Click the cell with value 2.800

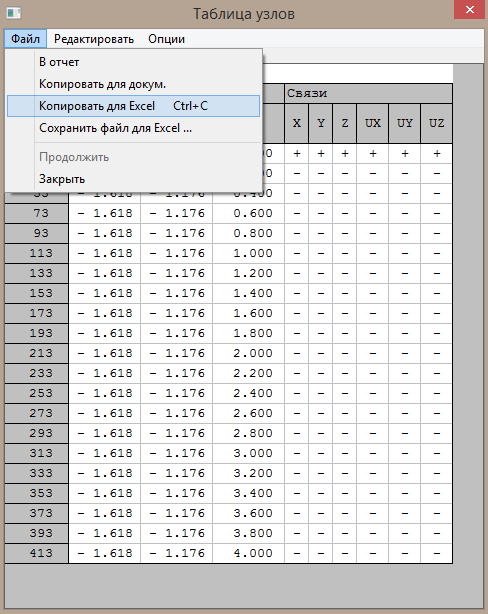[x=248, y=433]
